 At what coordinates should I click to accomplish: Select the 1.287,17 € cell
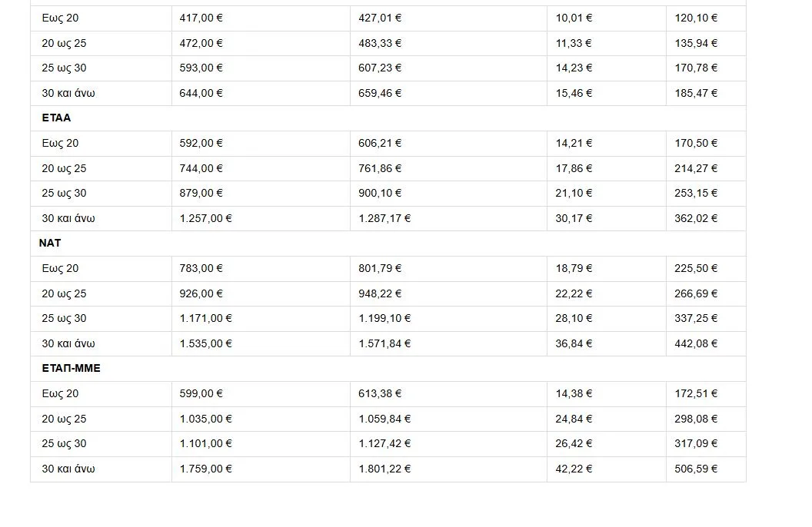(384, 218)
